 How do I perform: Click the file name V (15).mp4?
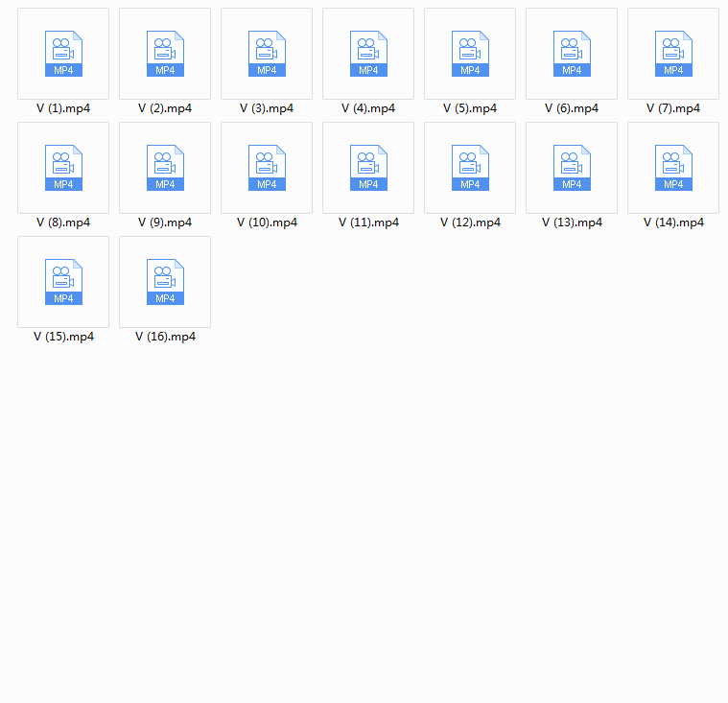63,337
